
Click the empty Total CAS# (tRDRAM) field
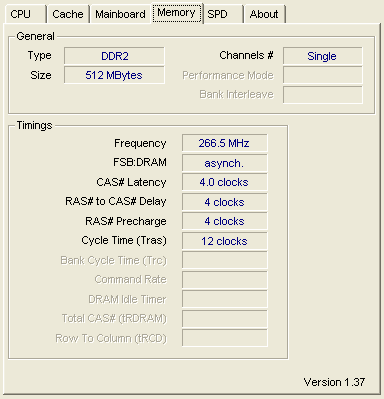[225, 319]
